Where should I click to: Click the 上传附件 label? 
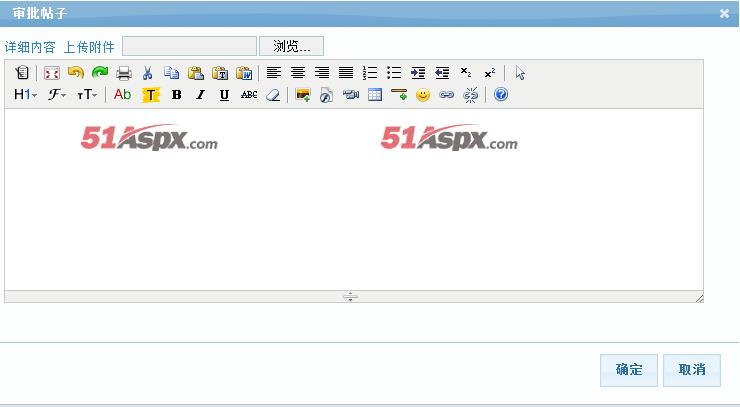tap(89, 47)
